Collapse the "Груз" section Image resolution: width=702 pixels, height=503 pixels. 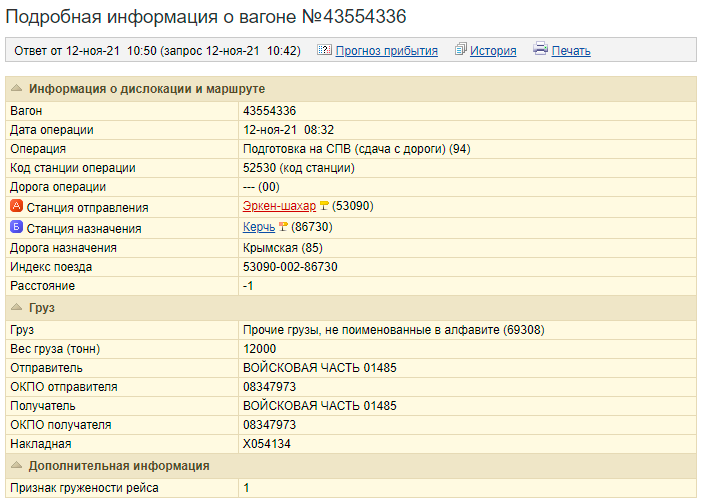pos(17,308)
